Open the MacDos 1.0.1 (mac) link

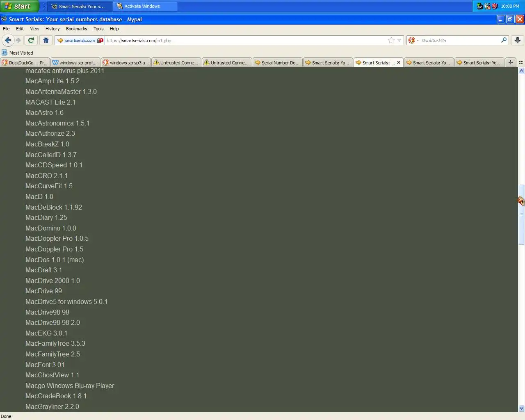pyautogui.click(x=55, y=260)
